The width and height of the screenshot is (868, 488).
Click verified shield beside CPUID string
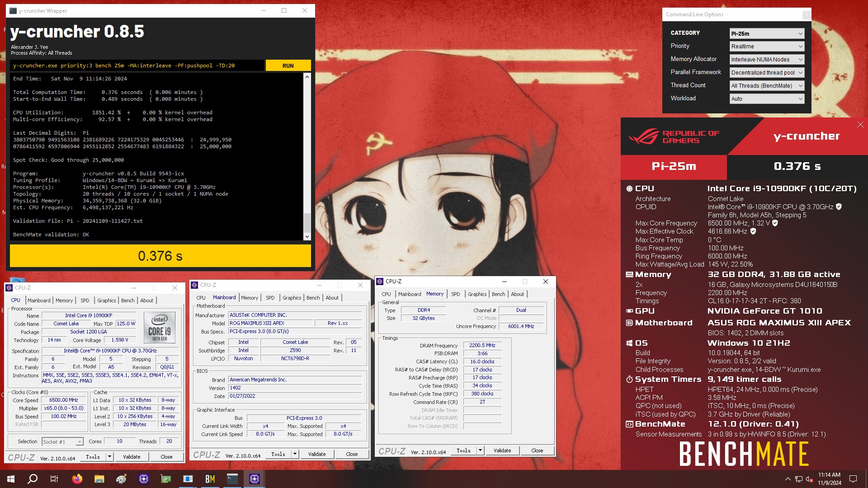(839, 206)
